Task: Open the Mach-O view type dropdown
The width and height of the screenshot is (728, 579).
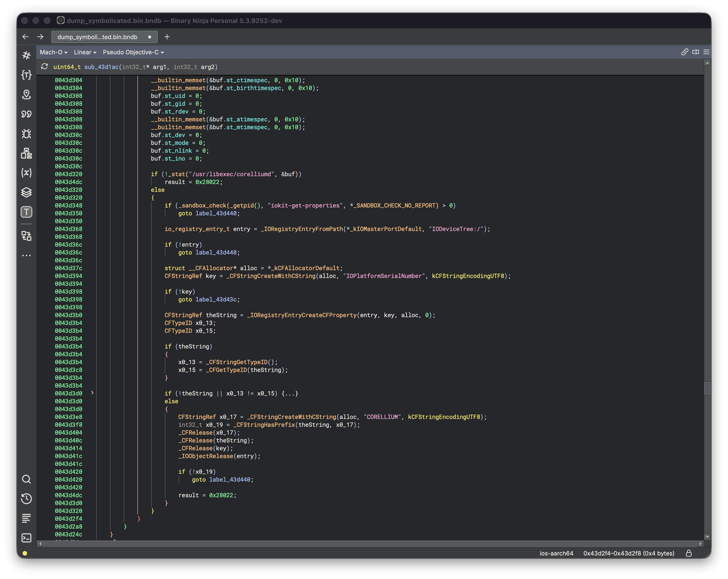Action: (x=53, y=52)
